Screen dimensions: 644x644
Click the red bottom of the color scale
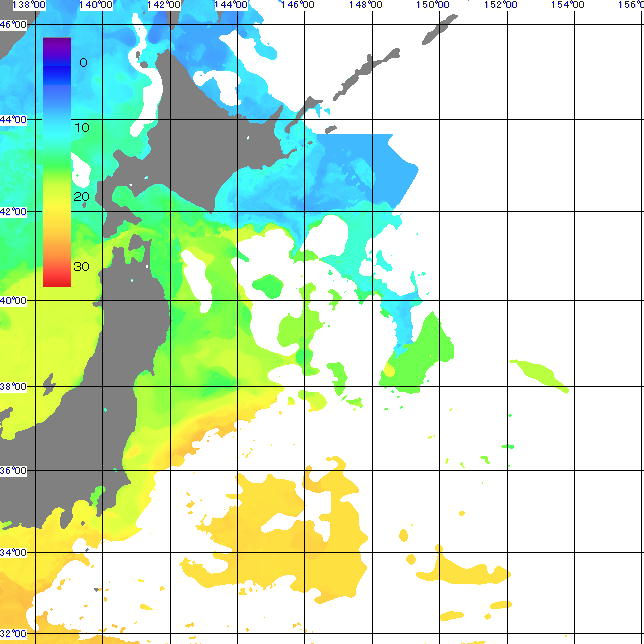(x=57, y=279)
